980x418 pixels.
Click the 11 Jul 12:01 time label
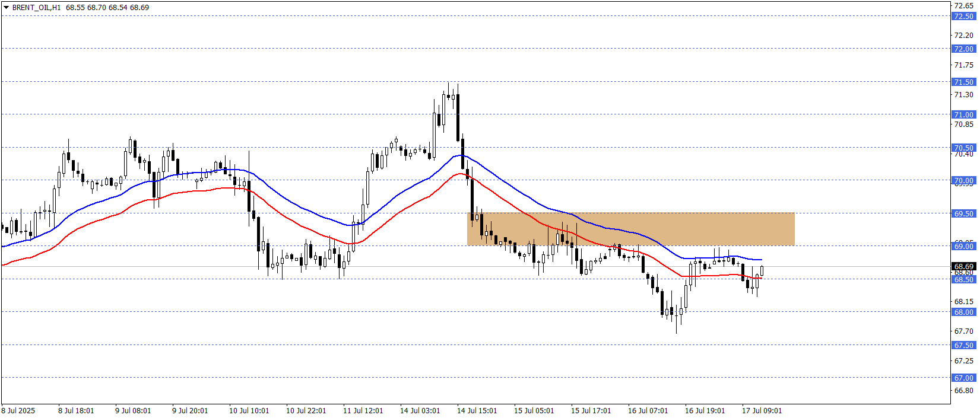[x=363, y=411]
